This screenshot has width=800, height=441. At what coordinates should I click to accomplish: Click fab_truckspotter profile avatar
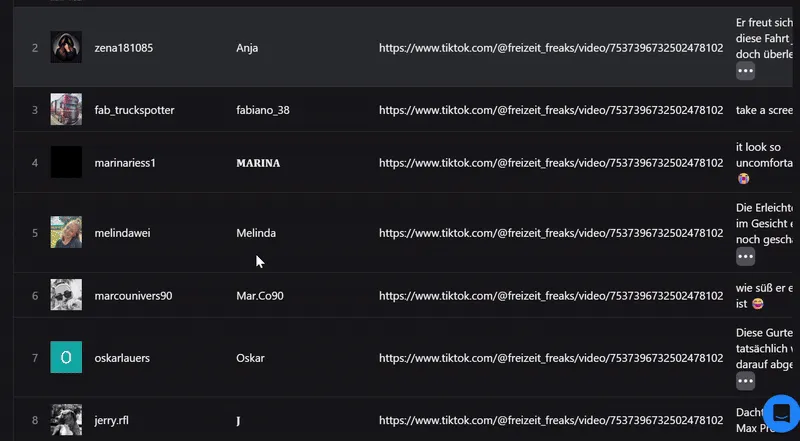(x=66, y=109)
